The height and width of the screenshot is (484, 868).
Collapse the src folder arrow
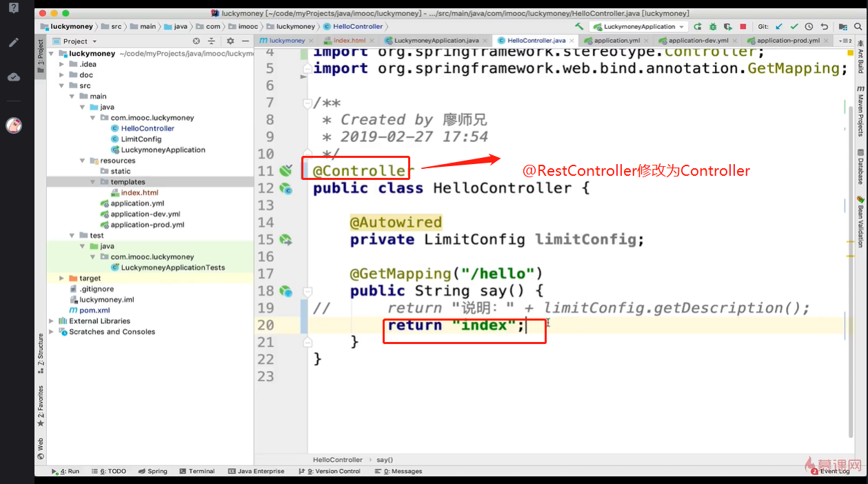coord(62,85)
